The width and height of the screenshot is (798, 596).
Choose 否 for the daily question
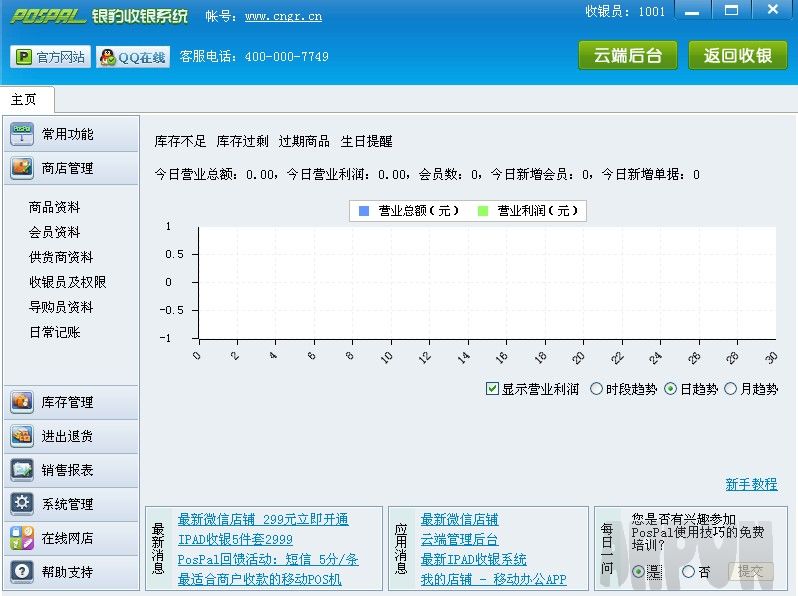tap(688, 572)
